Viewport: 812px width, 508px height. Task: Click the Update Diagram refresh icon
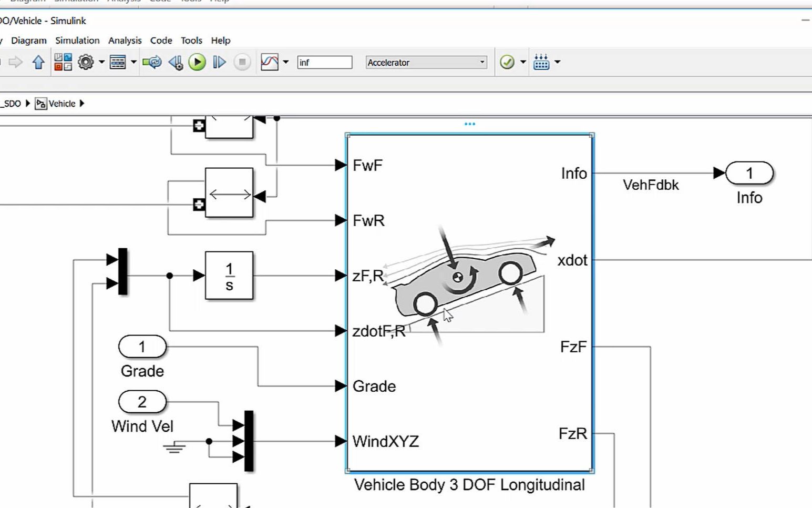coord(152,63)
